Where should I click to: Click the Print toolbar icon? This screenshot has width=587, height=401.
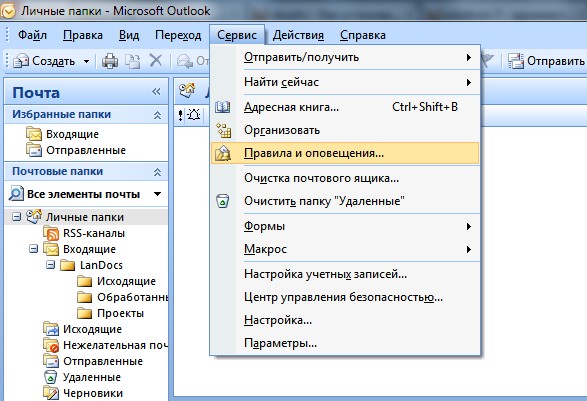point(110,61)
